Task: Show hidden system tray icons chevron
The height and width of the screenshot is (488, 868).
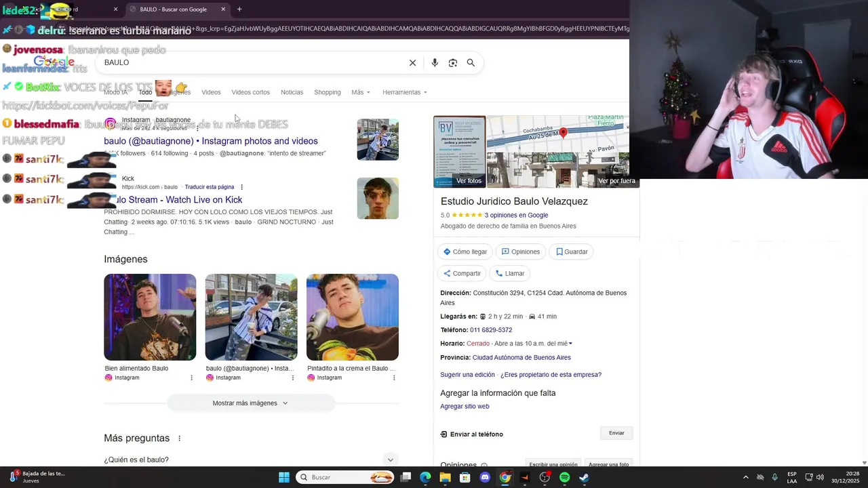Action: [x=746, y=477]
